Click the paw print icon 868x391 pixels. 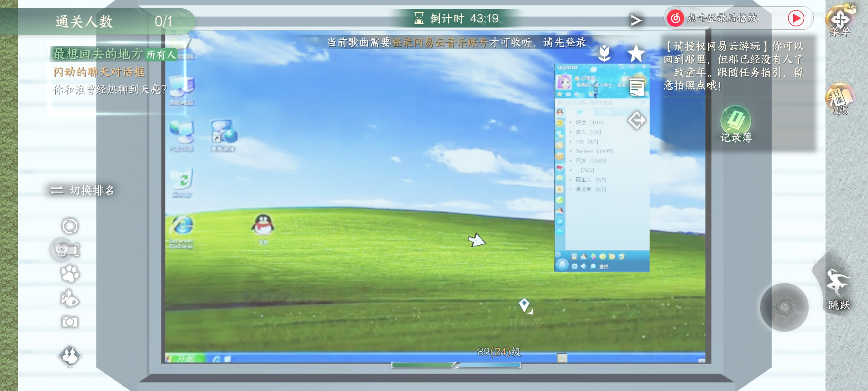(70, 274)
